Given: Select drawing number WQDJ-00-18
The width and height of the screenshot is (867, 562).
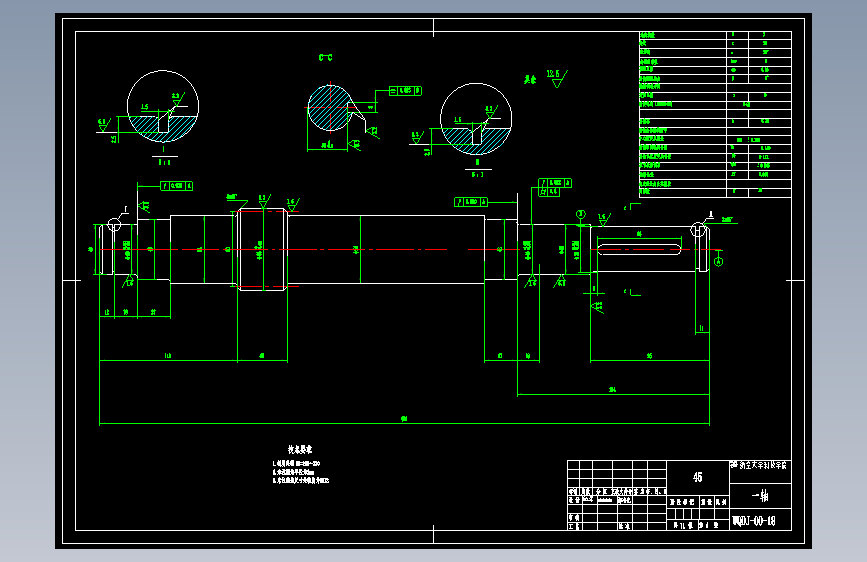Looking at the screenshot, I should click(754, 521).
